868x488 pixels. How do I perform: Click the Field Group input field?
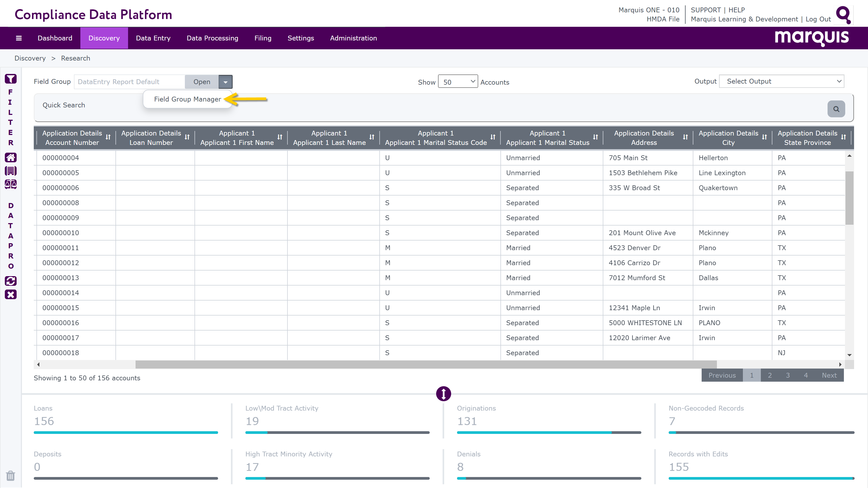pyautogui.click(x=129, y=82)
